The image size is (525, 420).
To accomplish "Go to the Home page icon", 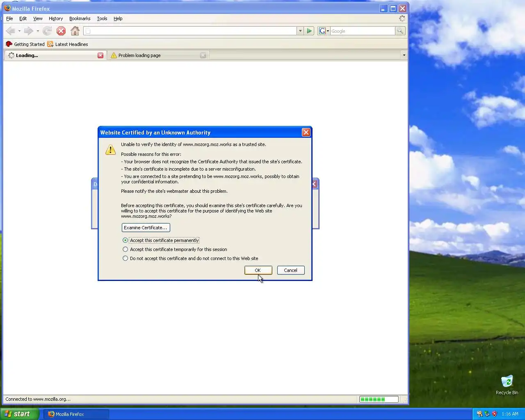I will pos(75,31).
